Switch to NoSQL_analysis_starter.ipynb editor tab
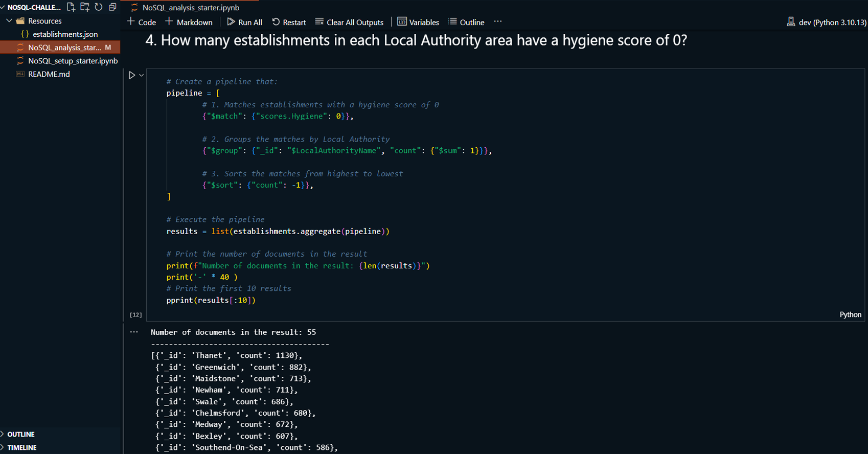 tap(190, 8)
